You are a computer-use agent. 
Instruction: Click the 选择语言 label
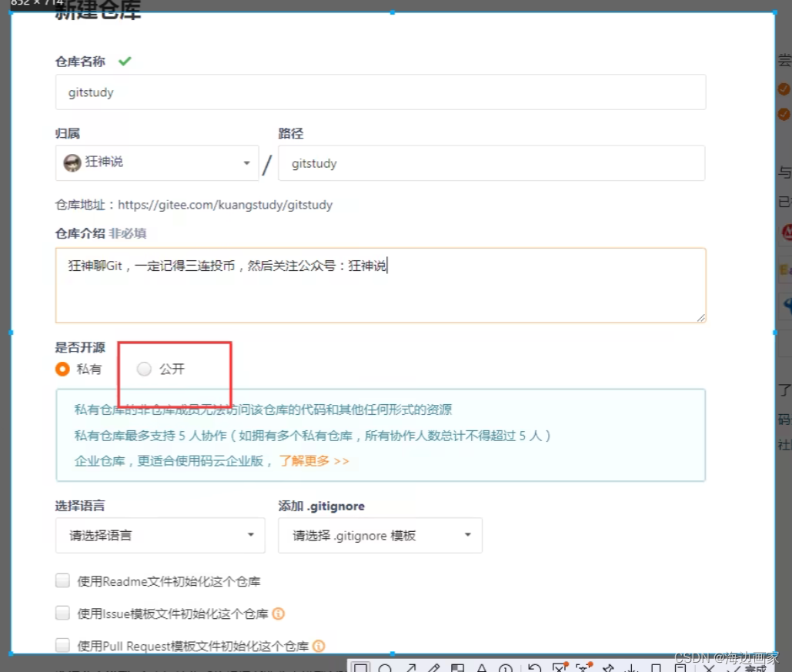[x=80, y=506]
